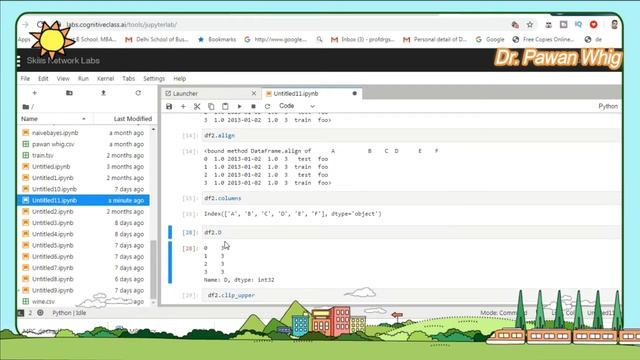Close the Launcher tab

click(254, 93)
